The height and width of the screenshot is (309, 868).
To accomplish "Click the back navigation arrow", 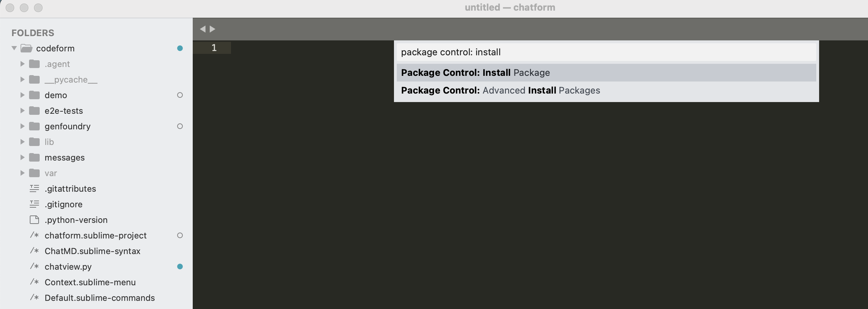I will (203, 29).
